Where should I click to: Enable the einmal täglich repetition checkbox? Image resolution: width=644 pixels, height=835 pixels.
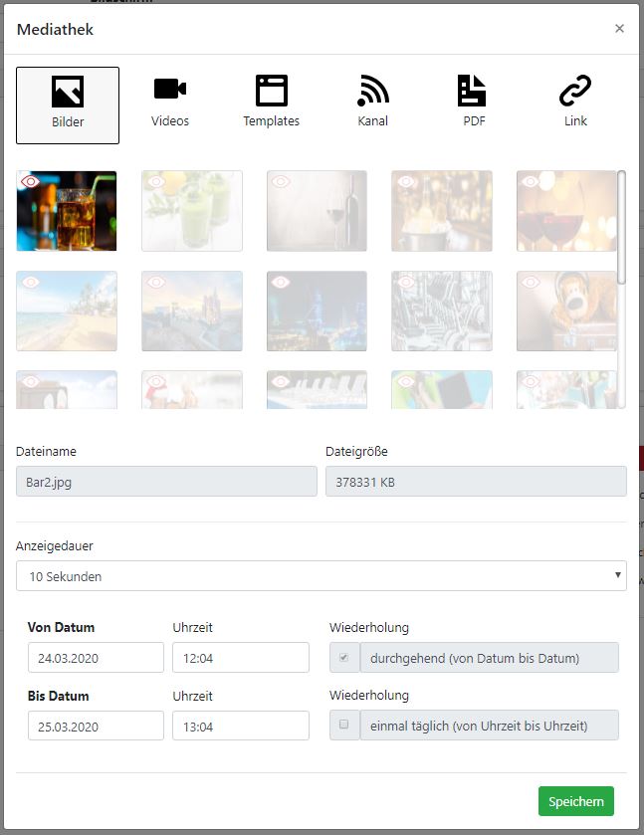click(344, 726)
